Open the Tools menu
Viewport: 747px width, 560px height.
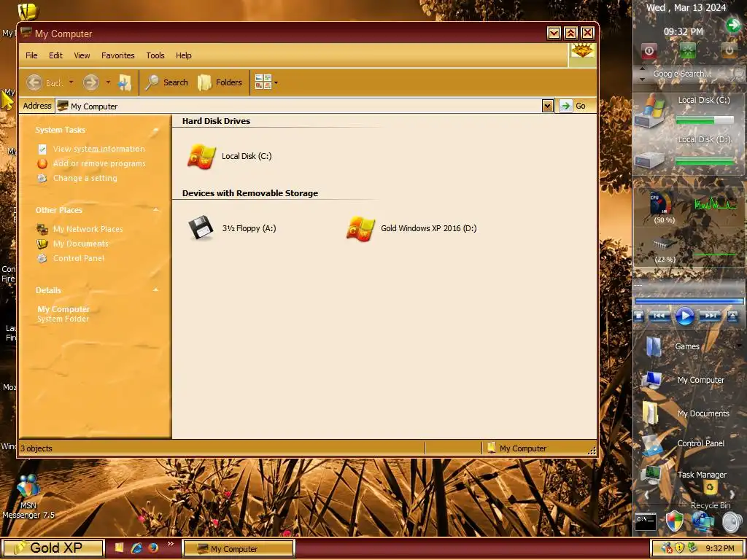(x=155, y=55)
